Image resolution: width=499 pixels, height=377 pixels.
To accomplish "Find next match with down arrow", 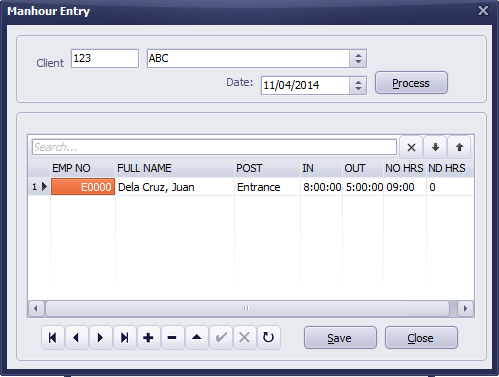I will tap(435, 147).
